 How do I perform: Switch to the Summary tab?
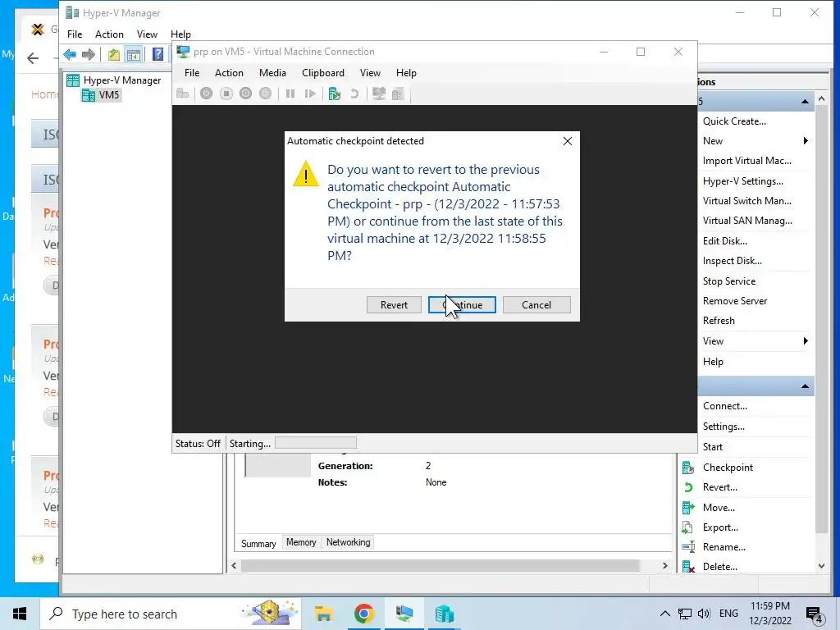[258, 543]
